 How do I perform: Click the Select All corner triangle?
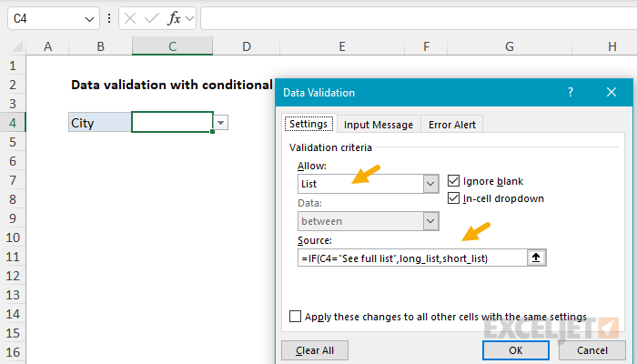(x=16, y=46)
